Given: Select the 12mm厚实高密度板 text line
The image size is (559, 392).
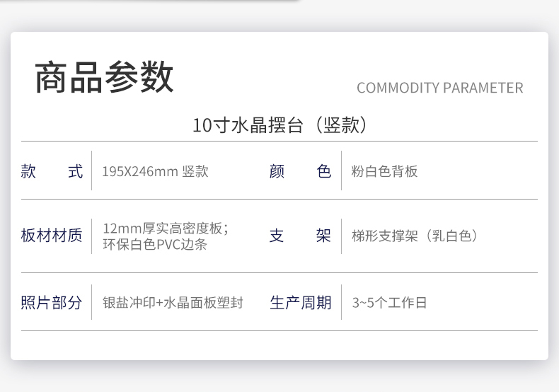Looking at the screenshot, I should pyautogui.click(x=166, y=229).
